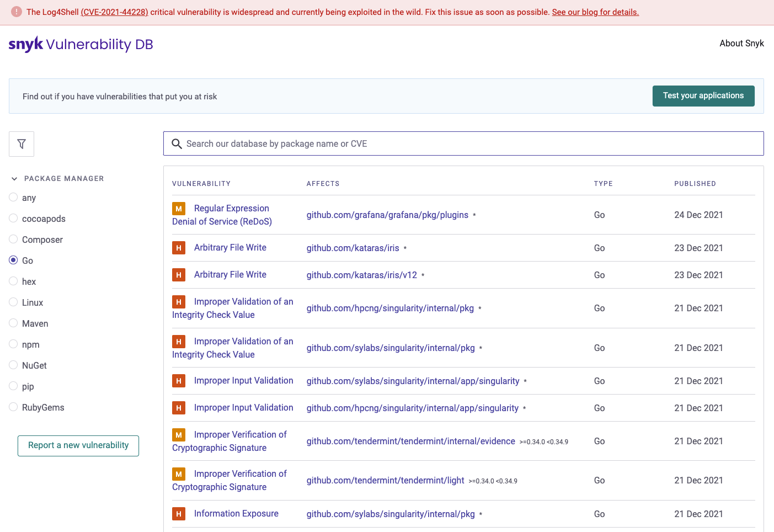Screen dimensions: 774x532
Task: Click the Published column header
Action: coord(695,184)
